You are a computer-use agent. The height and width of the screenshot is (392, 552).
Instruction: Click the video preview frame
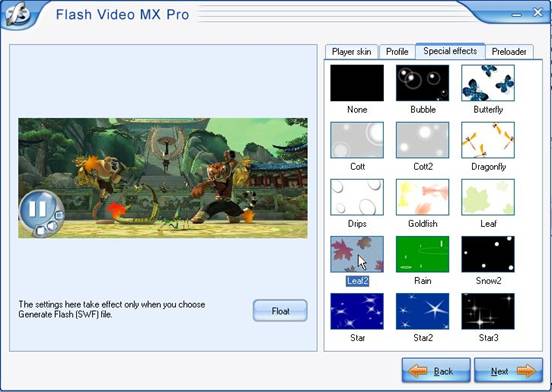[163, 178]
